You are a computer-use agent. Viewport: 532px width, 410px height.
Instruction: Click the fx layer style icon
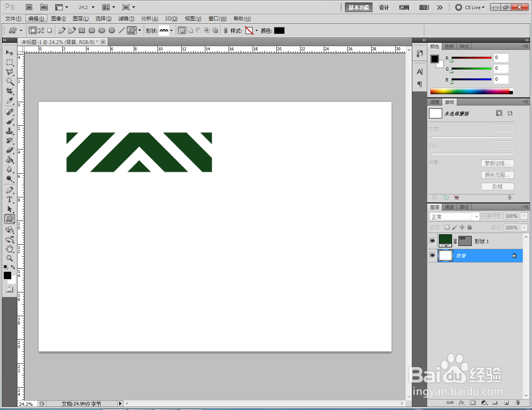click(461, 403)
